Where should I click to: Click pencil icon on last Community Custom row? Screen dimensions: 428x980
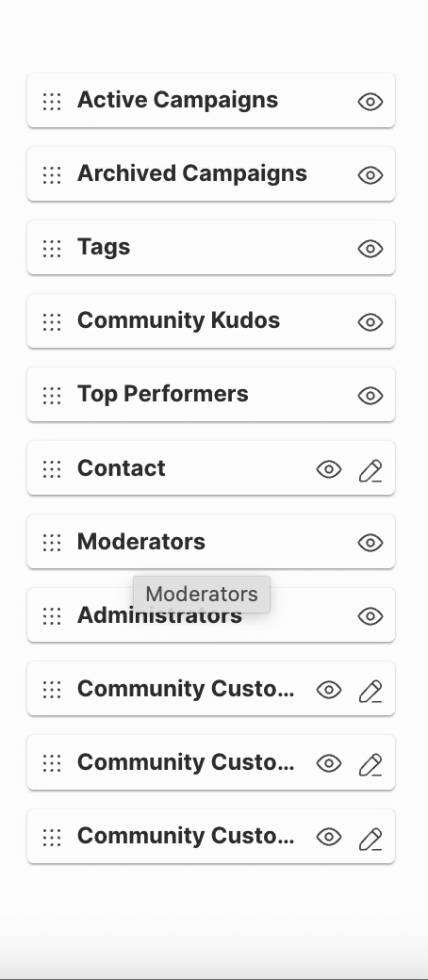tap(370, 838)
